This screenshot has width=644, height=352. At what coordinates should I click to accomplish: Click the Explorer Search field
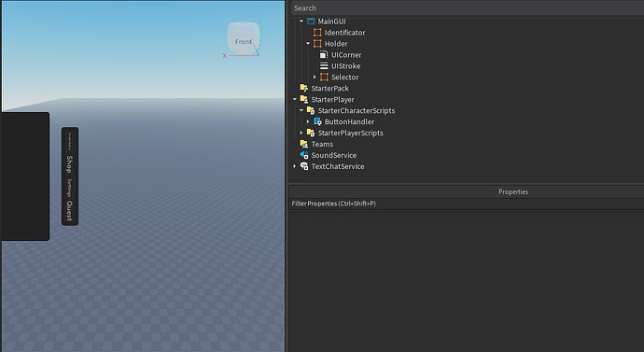click(x=467, y=7)
